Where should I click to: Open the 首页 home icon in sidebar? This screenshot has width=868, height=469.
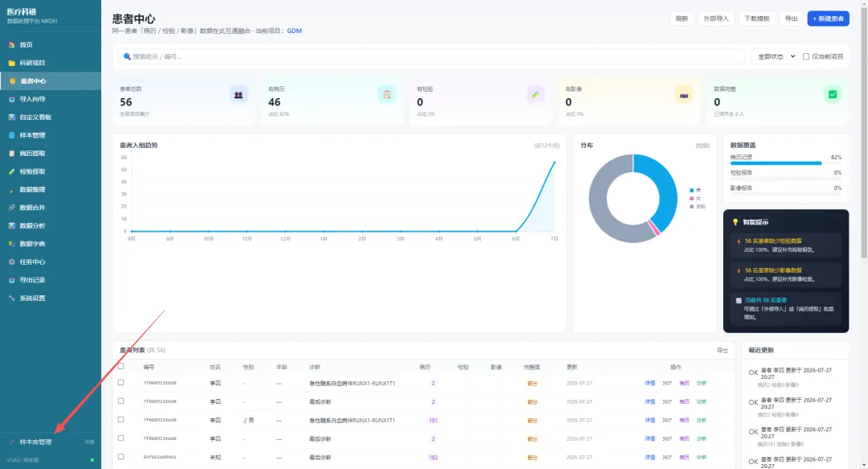11,45
